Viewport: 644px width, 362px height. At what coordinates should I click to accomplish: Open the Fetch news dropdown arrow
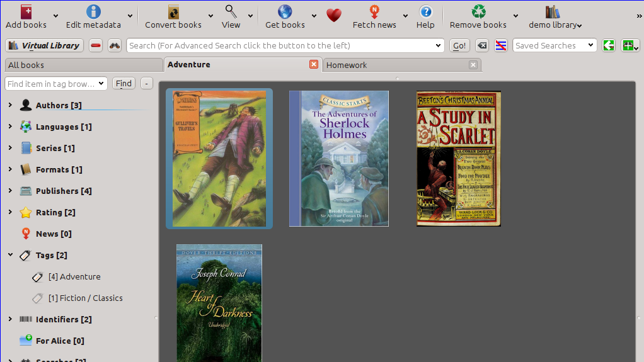point(405,16)
